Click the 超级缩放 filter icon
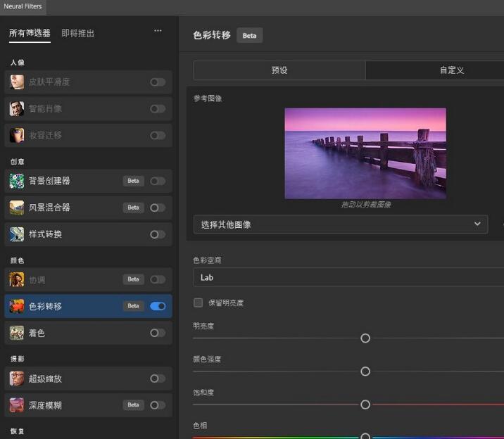Viewport: 504px width, 439px height. pos(17,378)
